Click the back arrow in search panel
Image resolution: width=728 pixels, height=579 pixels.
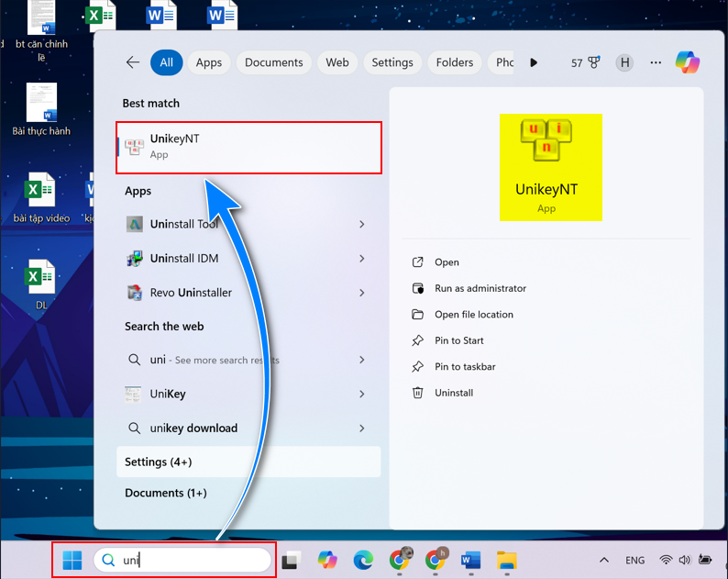[x=133, y=62]
